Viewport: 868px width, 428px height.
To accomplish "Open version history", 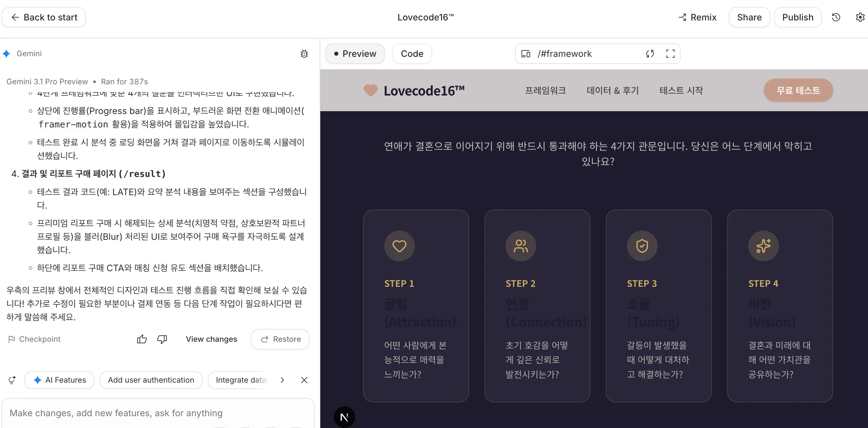I will (836, 17).
